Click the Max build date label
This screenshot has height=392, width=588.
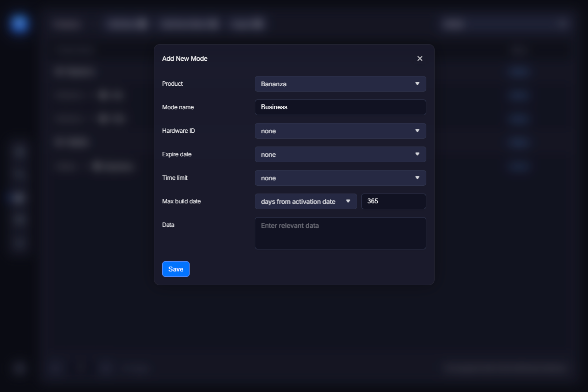click(181, 201)
